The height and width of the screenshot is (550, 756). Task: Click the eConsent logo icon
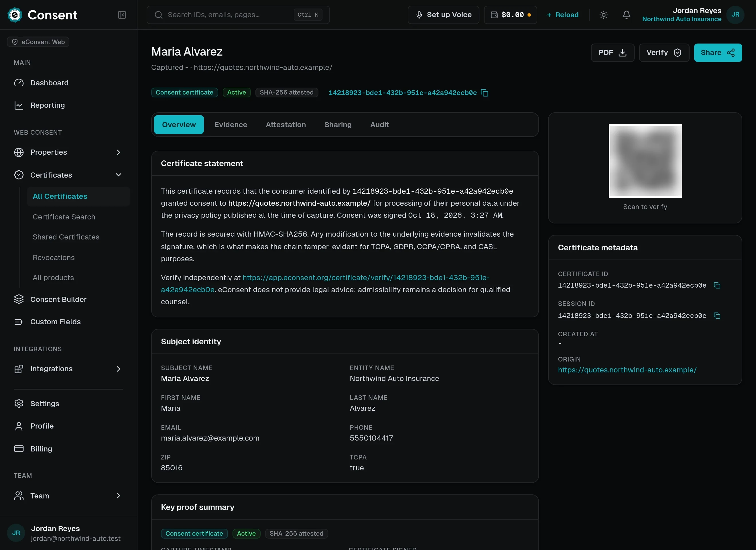15,15
